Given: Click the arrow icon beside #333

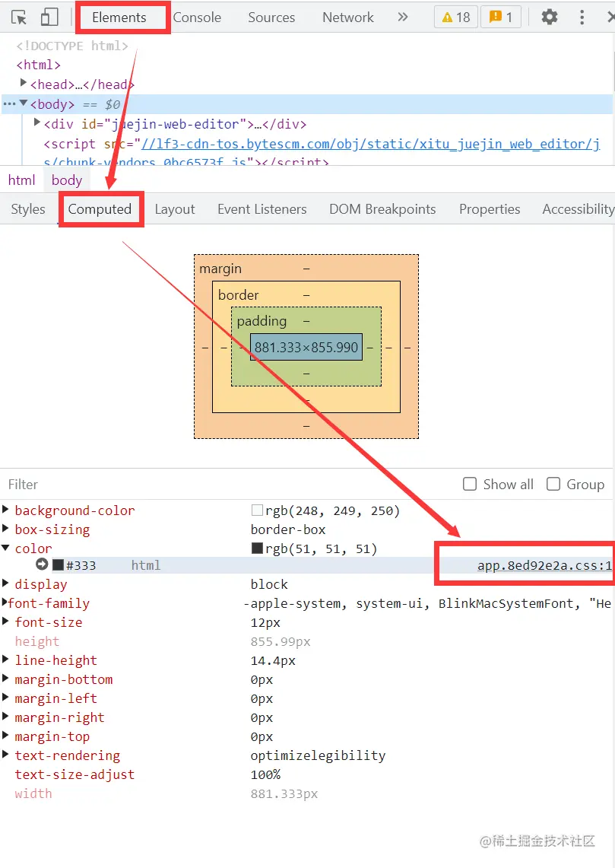Looking at the screenshot, I should [42, 564].
